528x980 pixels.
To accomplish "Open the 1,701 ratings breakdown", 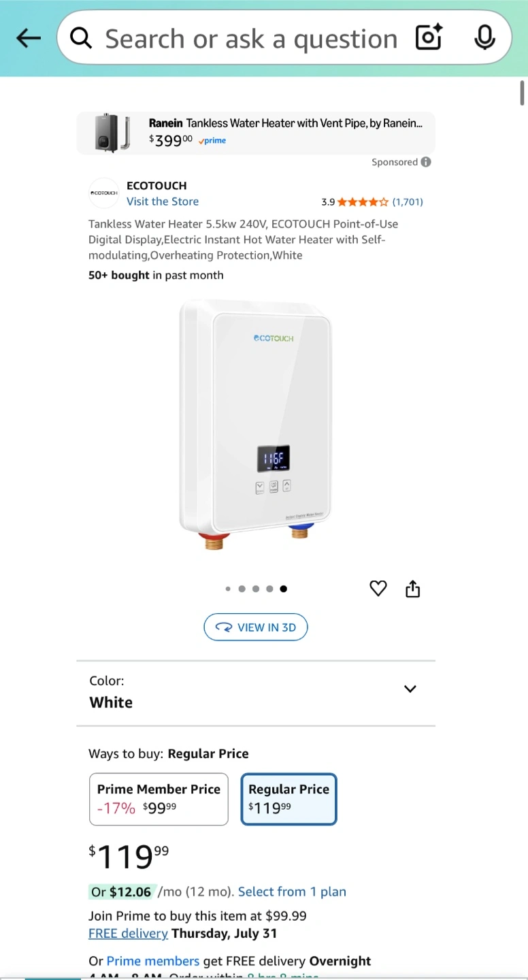I will pos(408,202).
